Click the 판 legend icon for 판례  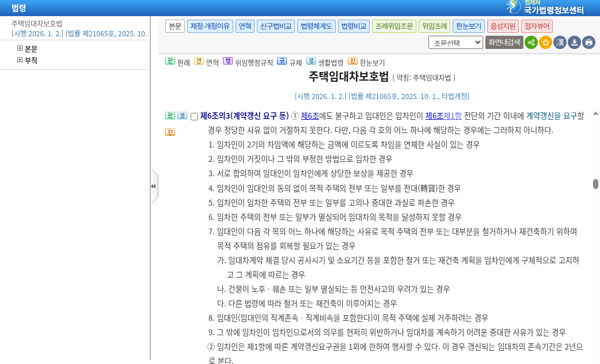pyautogui.click(x=170, y=61)
